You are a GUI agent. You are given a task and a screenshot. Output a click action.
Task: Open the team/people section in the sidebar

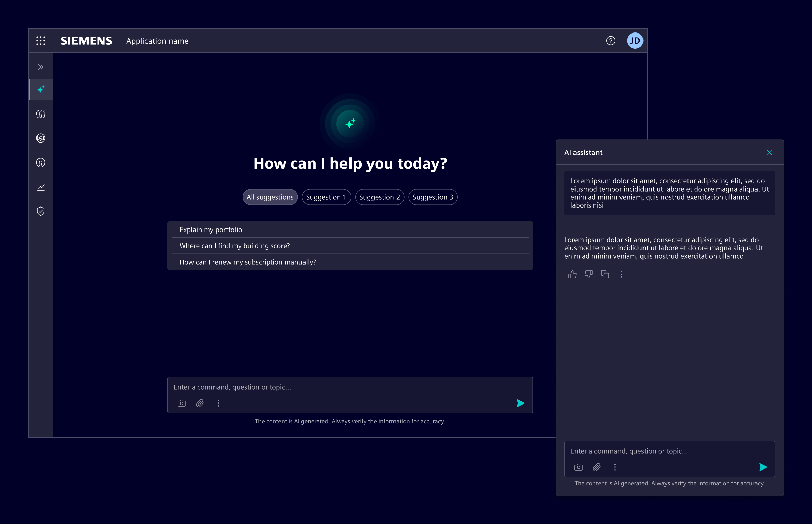(x=41, y=114)
